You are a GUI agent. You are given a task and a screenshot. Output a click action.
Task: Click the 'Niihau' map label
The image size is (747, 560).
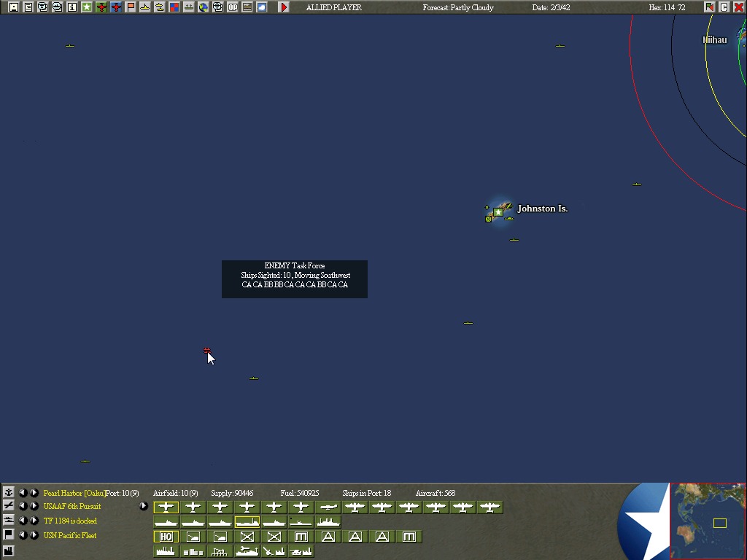(x=715, y=40)
